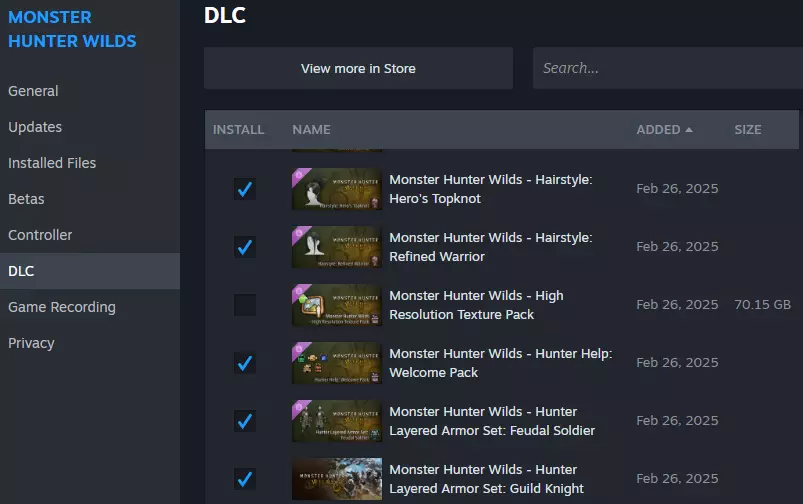The image size is (803, 504).
Task: Select High Resolution Texture Pack name
Action: (x=476, y=305)
